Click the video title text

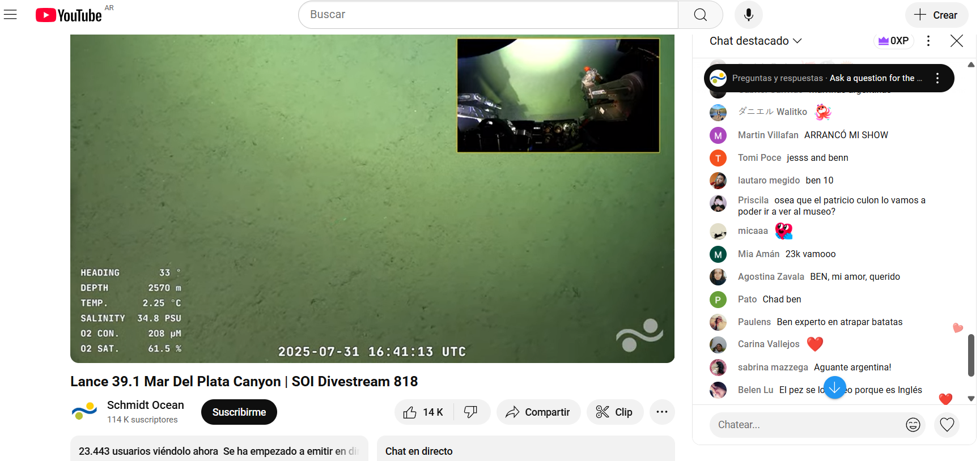(244, 381)
